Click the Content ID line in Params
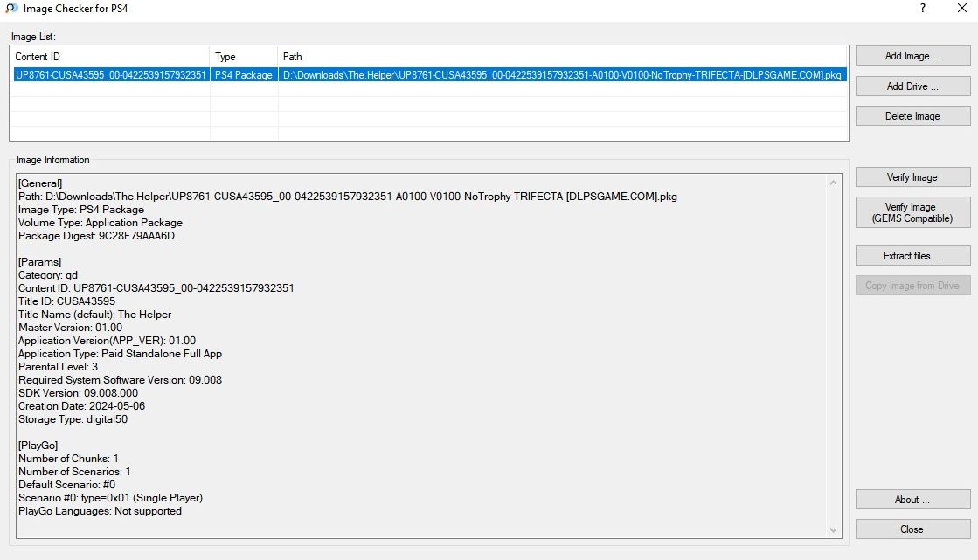The image size is (978, 560). [156, 288]
